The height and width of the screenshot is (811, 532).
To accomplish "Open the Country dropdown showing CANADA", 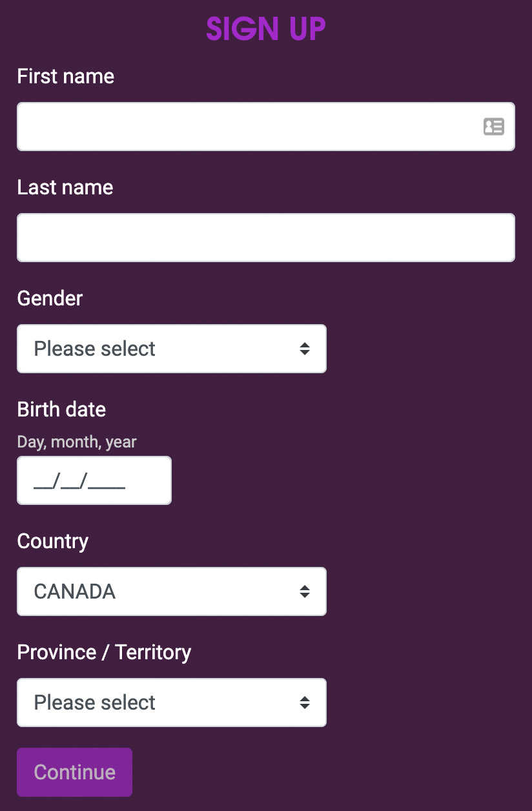I will [172, 591].
